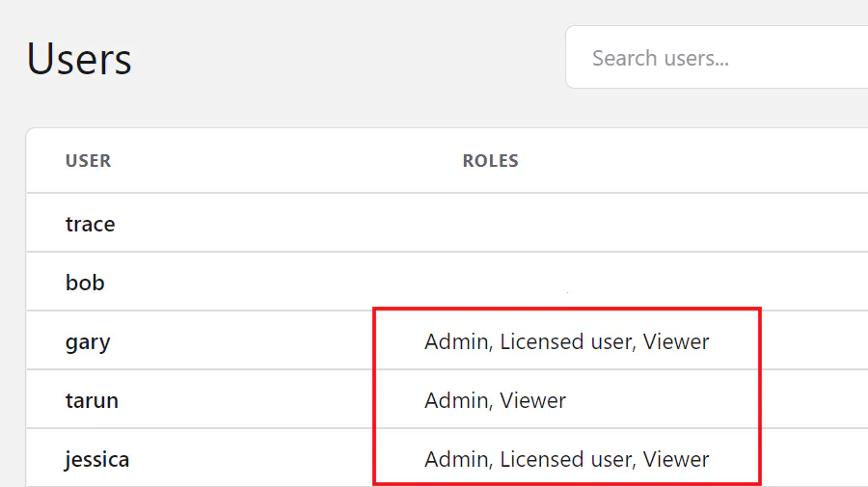Select the user trace row

[448, 223]
